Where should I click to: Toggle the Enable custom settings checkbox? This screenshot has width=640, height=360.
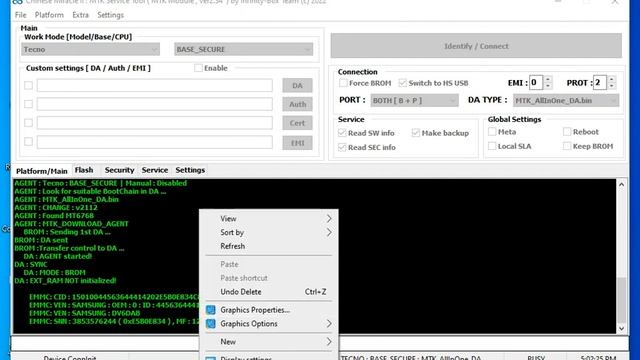[198, 68]
